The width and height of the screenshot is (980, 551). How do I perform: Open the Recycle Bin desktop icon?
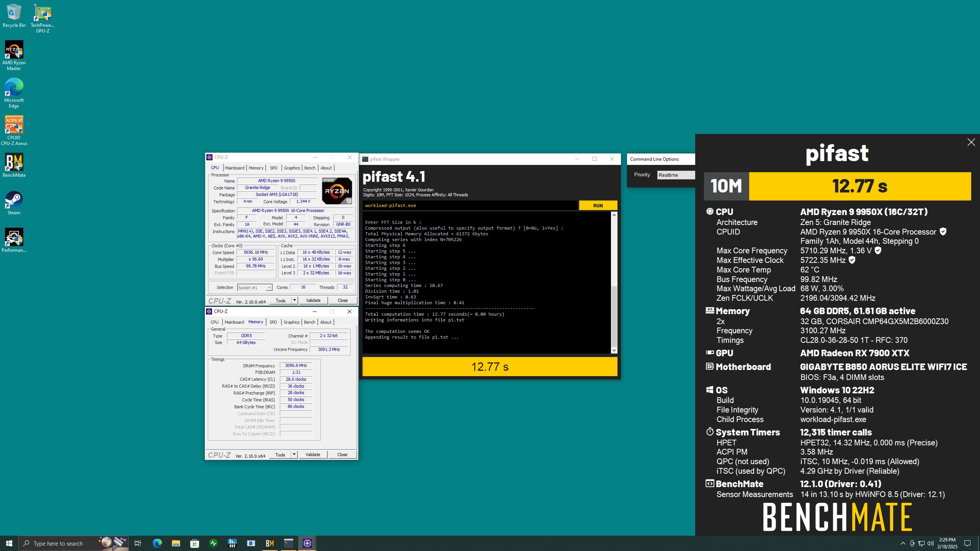[x=14, y=16]
